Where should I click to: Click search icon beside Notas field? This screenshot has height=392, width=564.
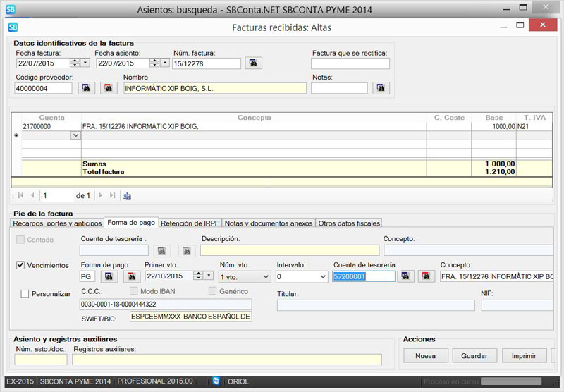point(381,88)
